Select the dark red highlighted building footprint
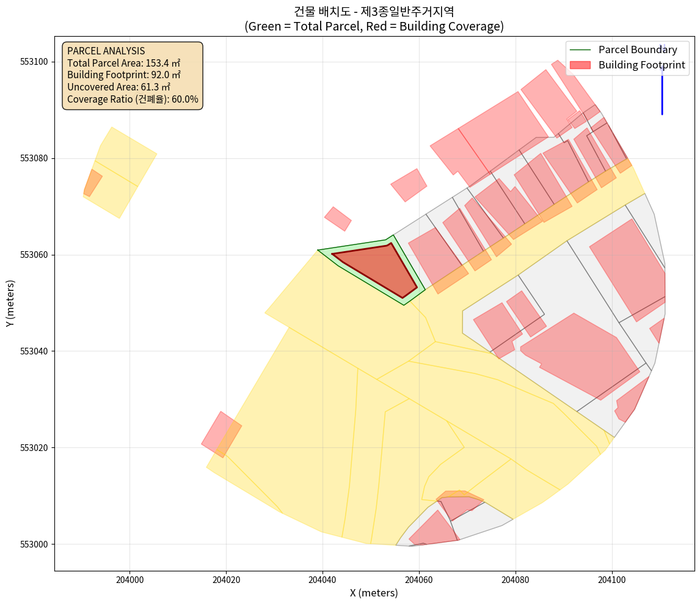Viewport: 700px width, 605px height. pos(380,269)
